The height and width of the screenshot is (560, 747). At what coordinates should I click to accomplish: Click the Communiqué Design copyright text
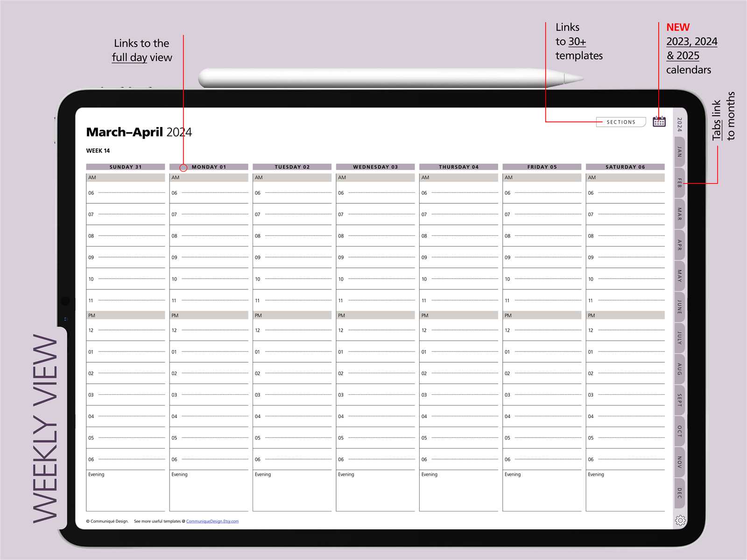pyautogui.click(x=107, y=521)
